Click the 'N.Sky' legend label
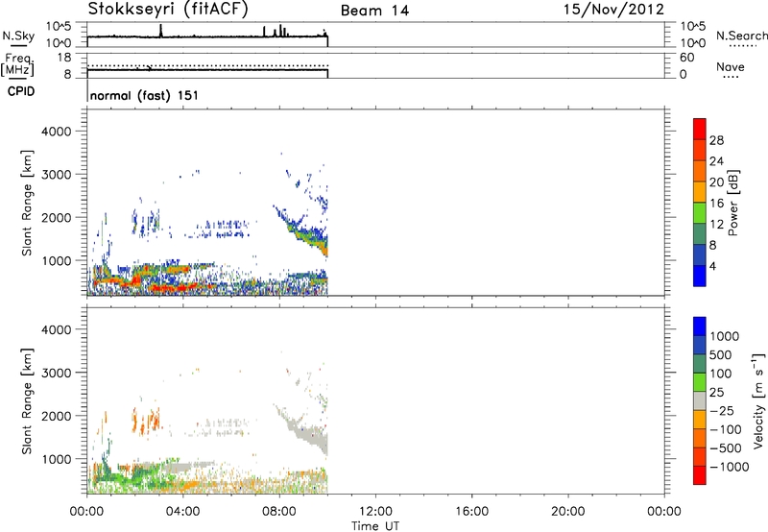Viewport: 768px width, 532px height. [x=18, y=36]
